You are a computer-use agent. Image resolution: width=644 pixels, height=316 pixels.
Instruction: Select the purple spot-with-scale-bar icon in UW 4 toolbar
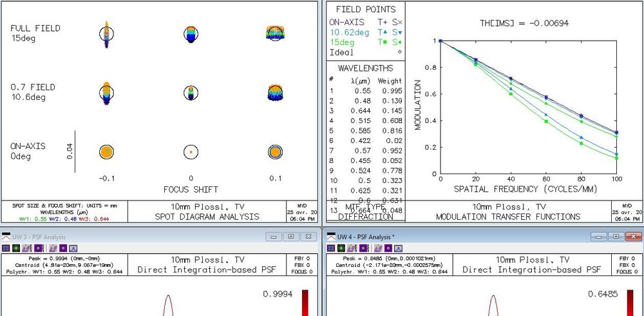point(364,248)
